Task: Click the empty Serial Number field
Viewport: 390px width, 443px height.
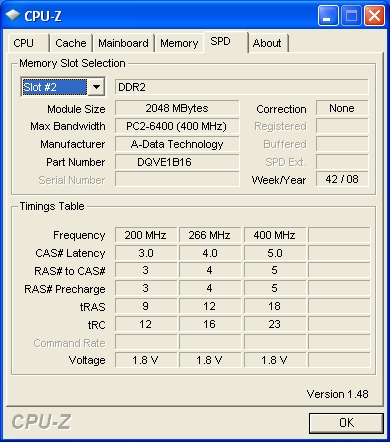Action: click(177, 179)
